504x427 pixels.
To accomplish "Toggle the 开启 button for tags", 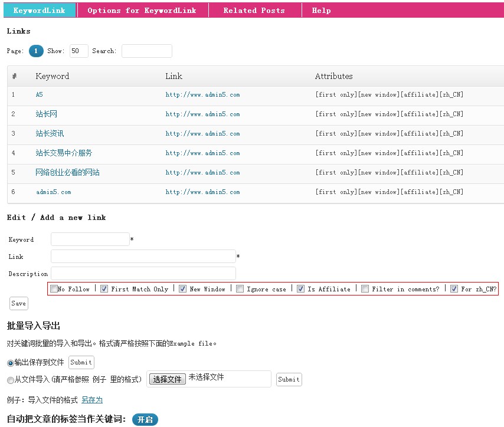I will click(x=145, y=420).
